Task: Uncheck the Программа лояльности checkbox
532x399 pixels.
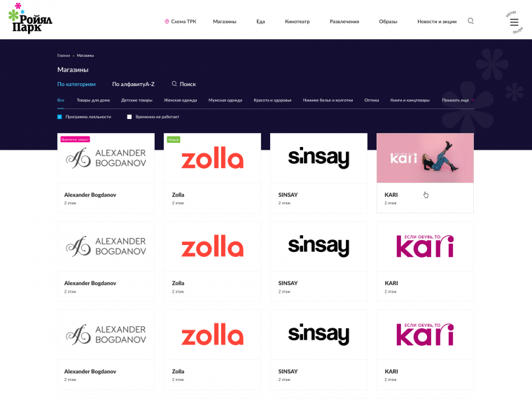Action: coord(59,117)
